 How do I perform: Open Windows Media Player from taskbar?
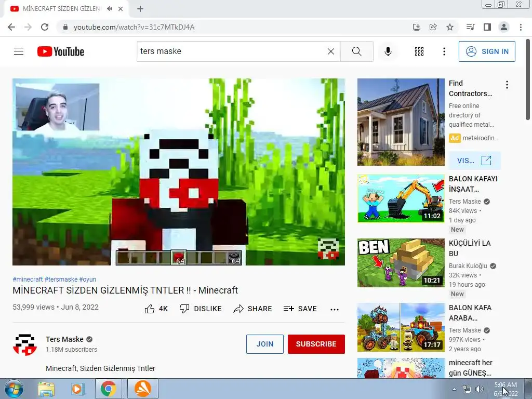(77, 389)
